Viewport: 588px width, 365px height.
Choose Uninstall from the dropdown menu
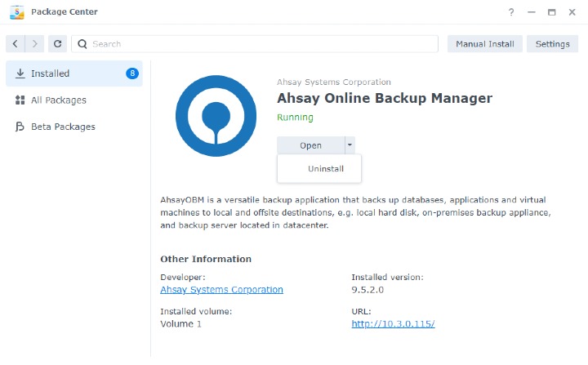[x=325, y=169]
